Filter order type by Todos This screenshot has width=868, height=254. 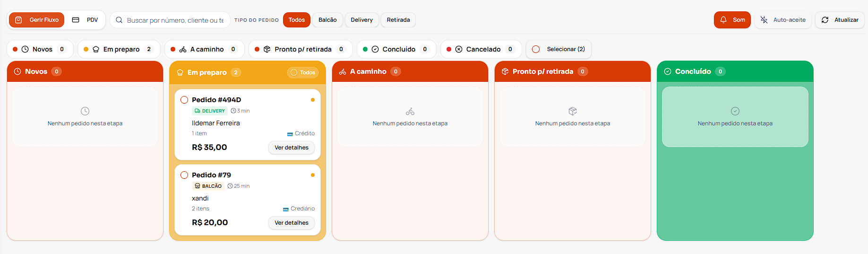click(x=297, y=20)
